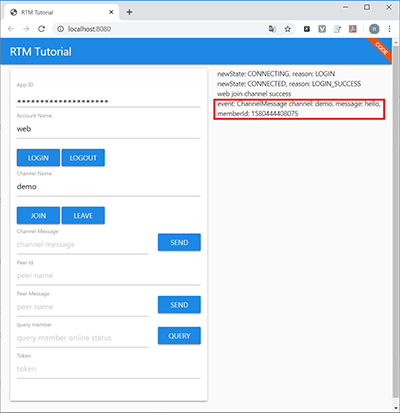Image resolution: width=400 pixels, height=413 pixels.
Task: Bookmark this page with the star icon
Action: click(287, 29)
